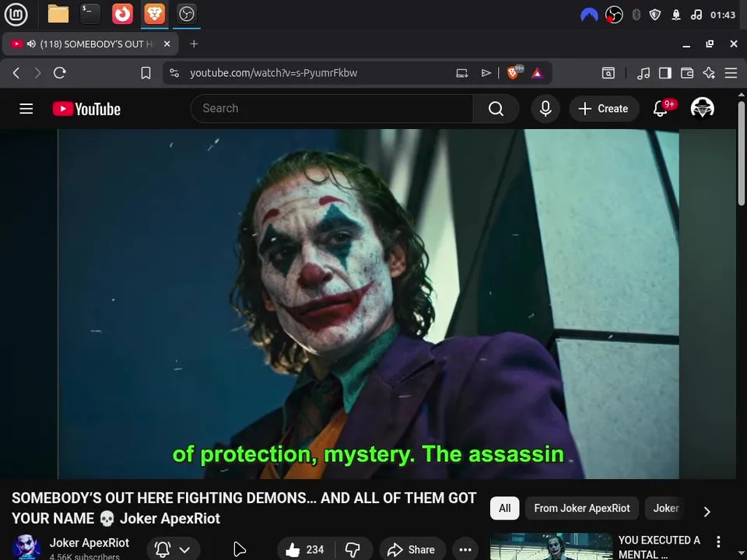Switch to the Brave browser taskbar item
This screenshot has height=560, width=747.
(154, 14)
